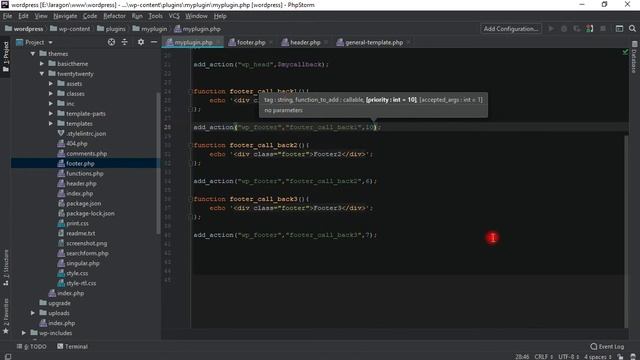Open the Terminal tool window
Image resolution: width=640 pixels, height=360 pixels.
72,347
